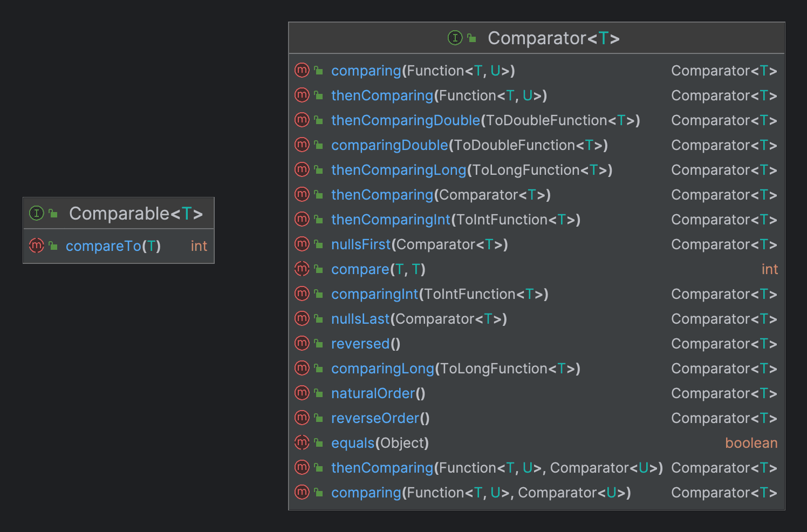This screenshot has height=532, width=807.
Task: Click the interface icon beside Comparable<T>
Action: click(x=36, y=214)
